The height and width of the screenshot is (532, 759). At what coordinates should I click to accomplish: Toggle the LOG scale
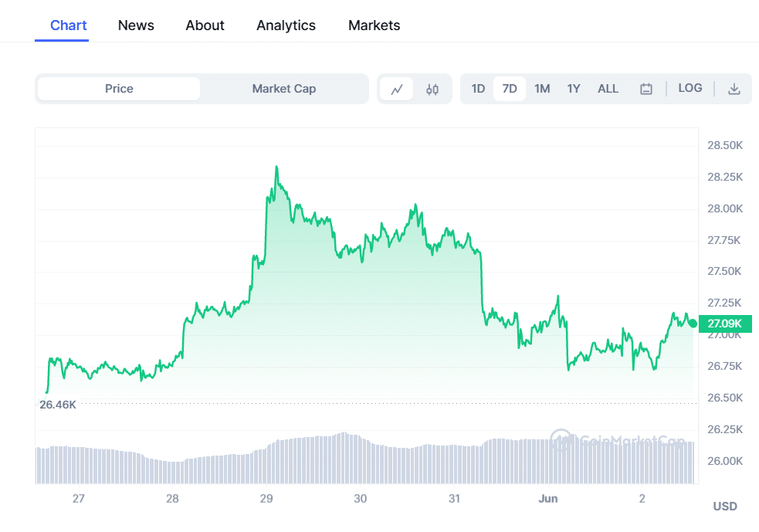coord(690,88)
